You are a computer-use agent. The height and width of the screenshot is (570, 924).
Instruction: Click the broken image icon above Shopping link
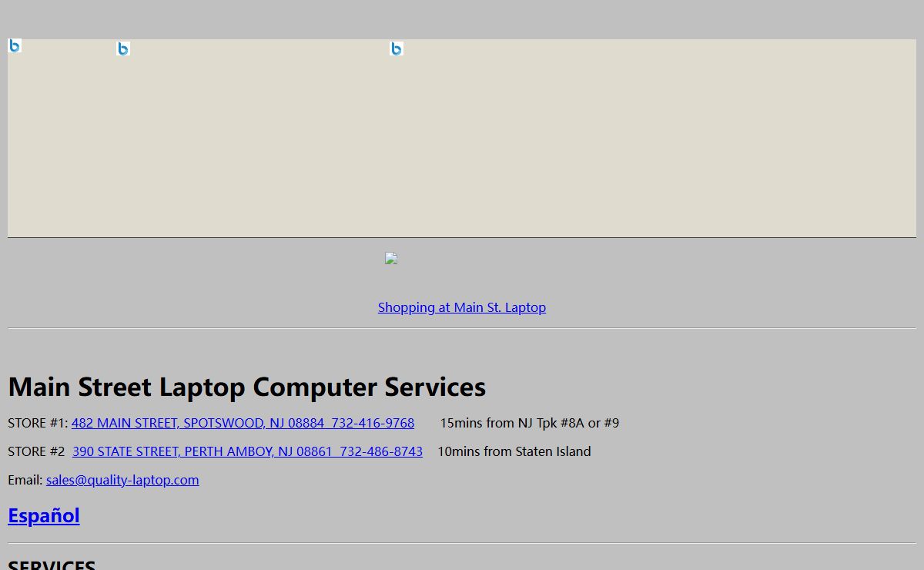click(391, 259)
